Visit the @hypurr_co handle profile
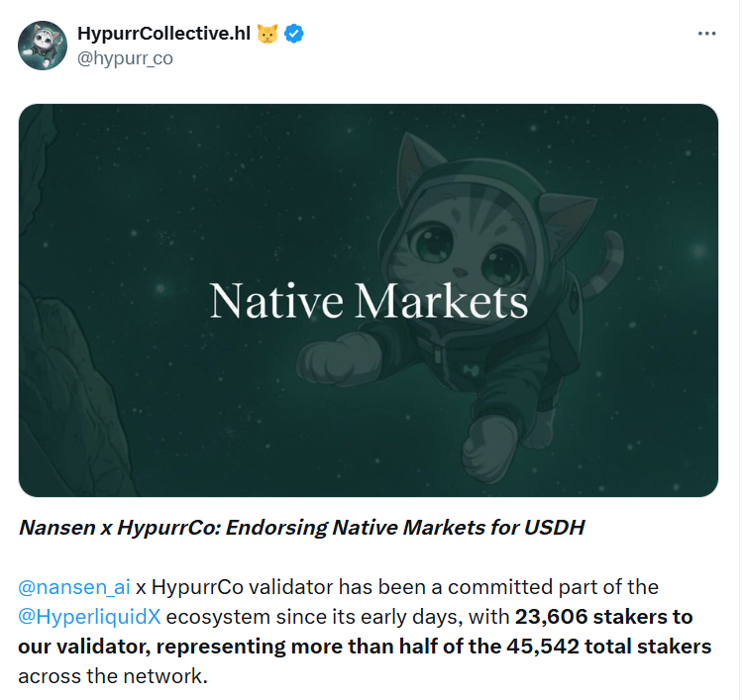The width and height of the screenshot is (745, 700). 125,58
